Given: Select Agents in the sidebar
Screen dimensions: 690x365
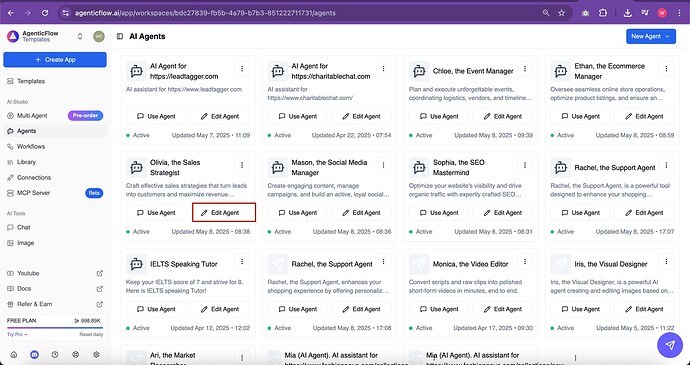Looking at the screenshot, I should (x=55, y=131).
